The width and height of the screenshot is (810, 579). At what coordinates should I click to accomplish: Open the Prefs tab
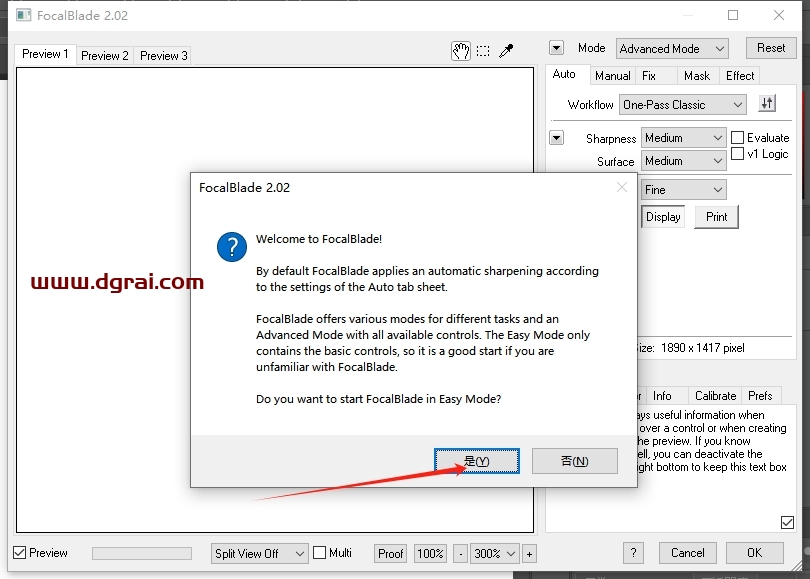(x=760, y=396)
